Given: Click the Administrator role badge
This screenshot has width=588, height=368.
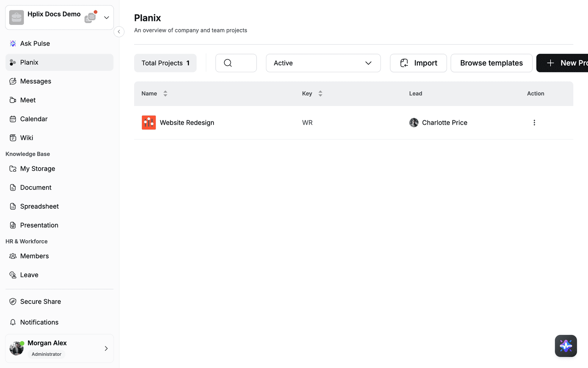Looking at the screenshot, I should pyautogui.click(x=47, y=354).
